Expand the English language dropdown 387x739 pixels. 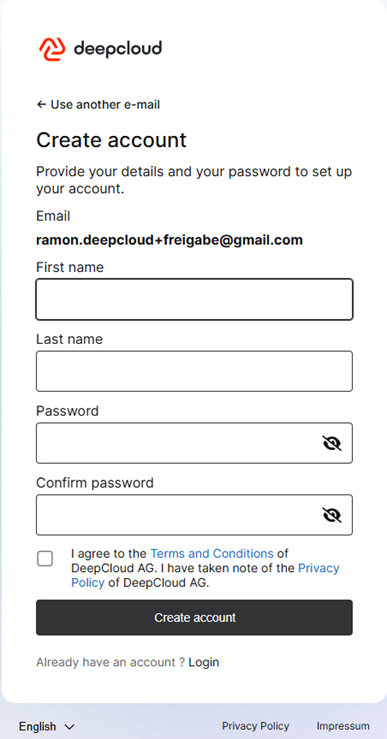(47, 727)
